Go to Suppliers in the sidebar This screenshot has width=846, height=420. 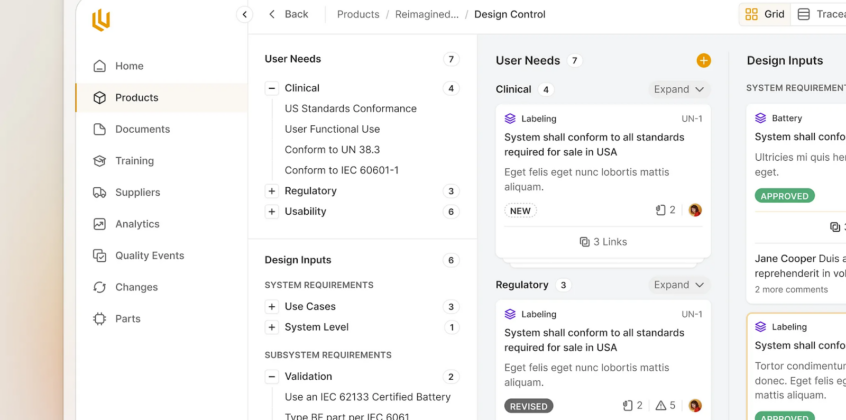click(137, 192)
